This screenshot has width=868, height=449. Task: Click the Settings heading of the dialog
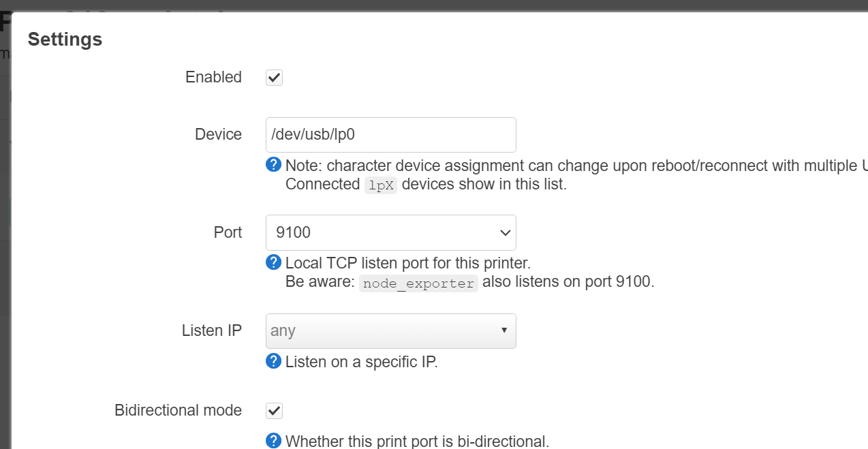click(x=65, y=40)
